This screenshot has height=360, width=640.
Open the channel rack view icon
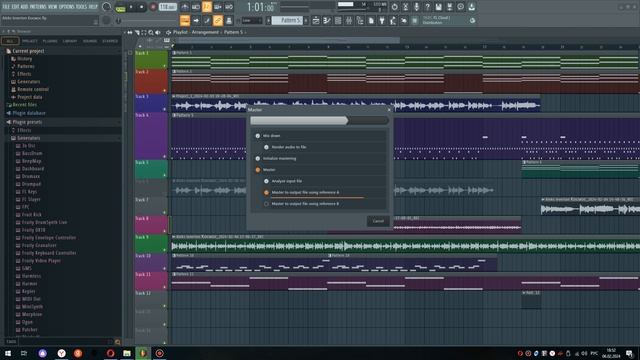(x=338, y=20)
